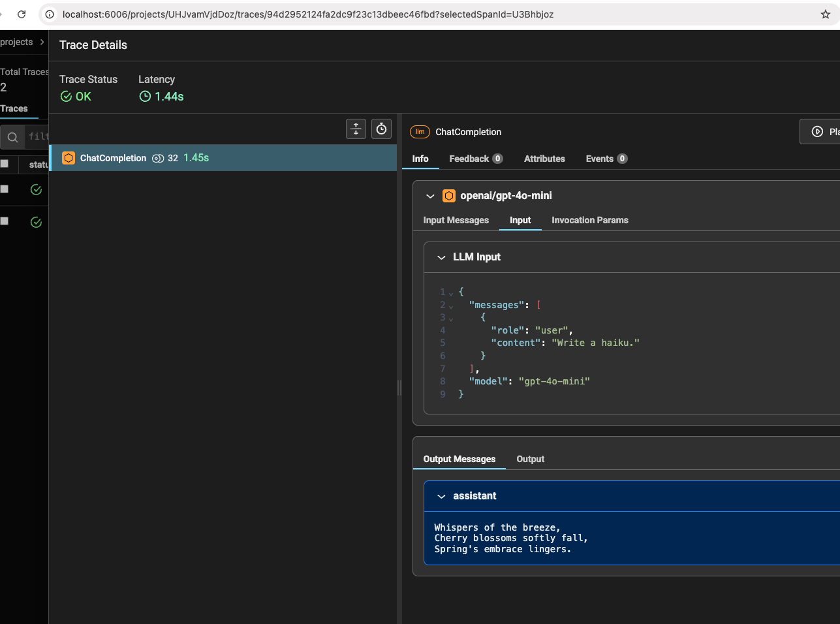
Task: Check the first trace row checkbox
Action: (5, 189)
